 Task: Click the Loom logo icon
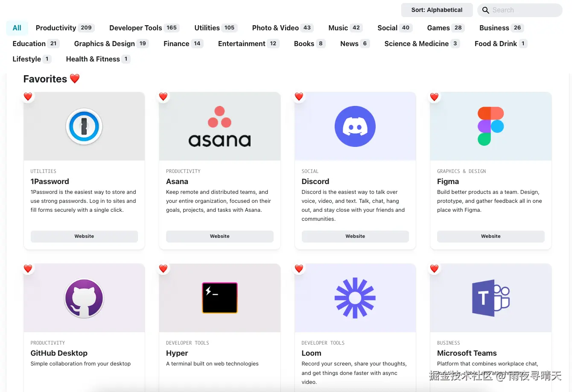pos(355,298)
